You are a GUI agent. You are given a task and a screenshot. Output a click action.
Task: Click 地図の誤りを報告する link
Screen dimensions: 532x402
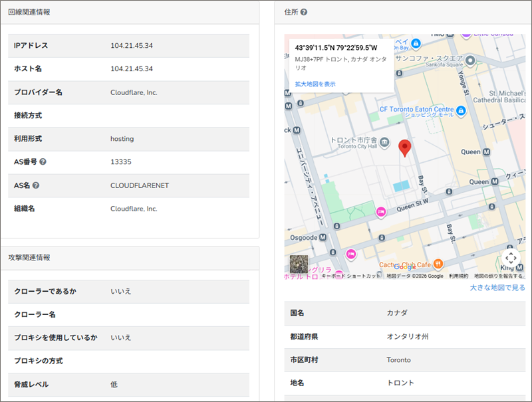coord(498,276)
